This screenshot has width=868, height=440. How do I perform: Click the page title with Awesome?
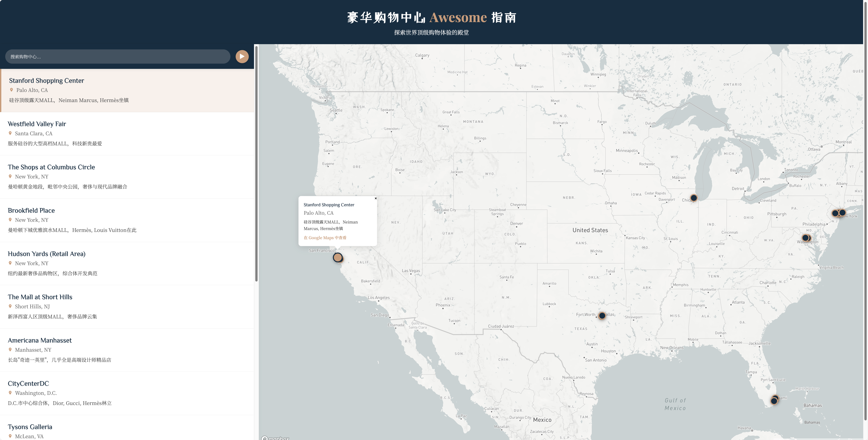tap(432, 18)
